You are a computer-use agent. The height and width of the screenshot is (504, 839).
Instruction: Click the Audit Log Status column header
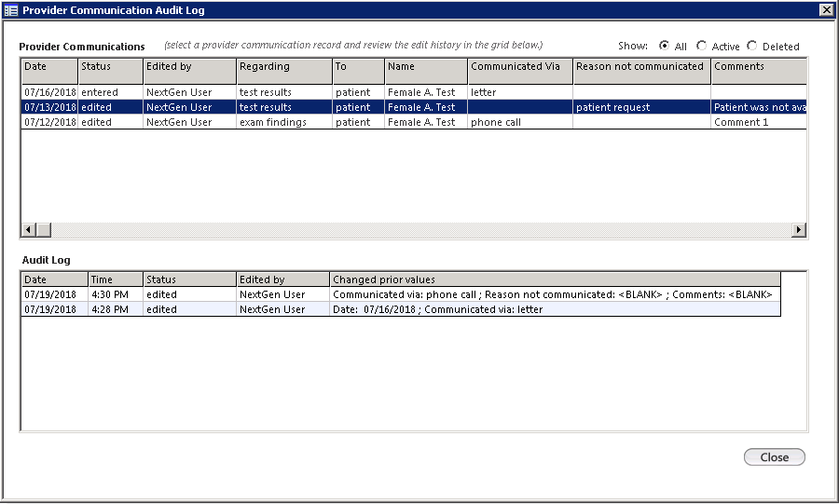[189, 279]
